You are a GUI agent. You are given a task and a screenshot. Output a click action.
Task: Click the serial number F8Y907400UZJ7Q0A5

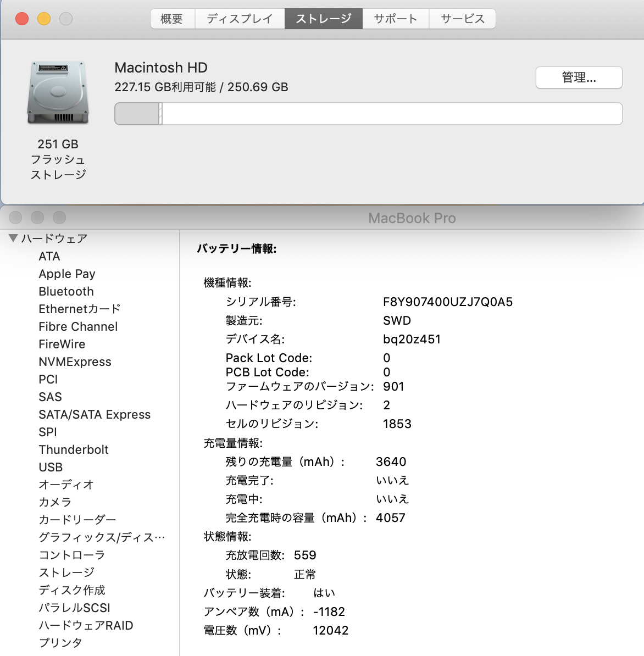(x=448, y=302)
